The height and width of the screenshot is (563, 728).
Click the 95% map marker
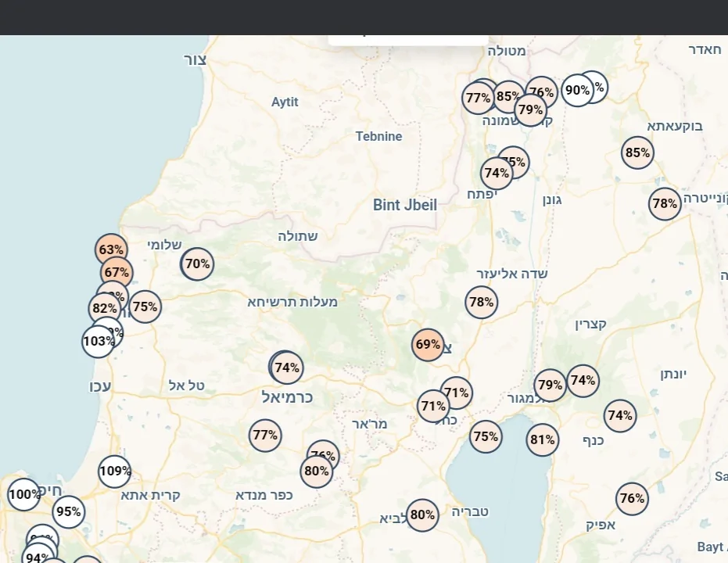click(x=69, y=512)
